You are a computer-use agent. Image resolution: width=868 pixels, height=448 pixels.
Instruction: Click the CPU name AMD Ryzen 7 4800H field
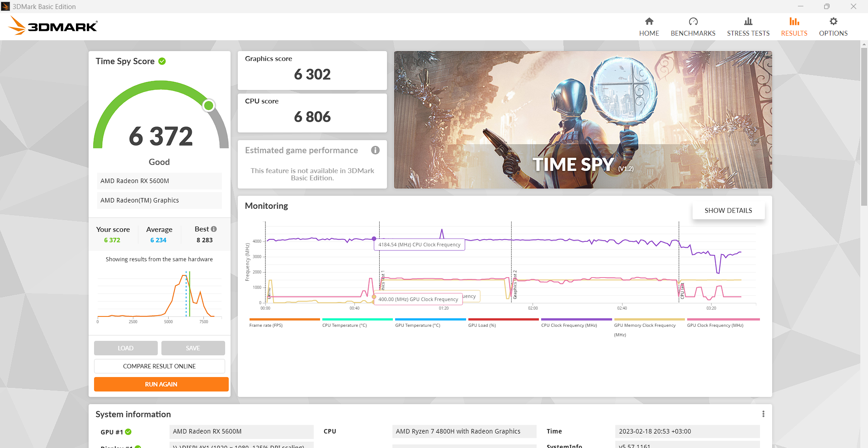click(464, 431)
